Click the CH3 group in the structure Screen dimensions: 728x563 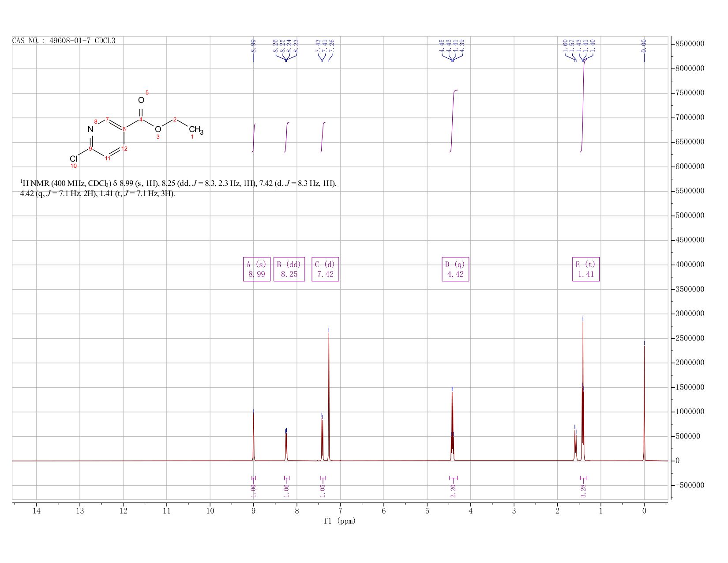[x=196, y=130]
